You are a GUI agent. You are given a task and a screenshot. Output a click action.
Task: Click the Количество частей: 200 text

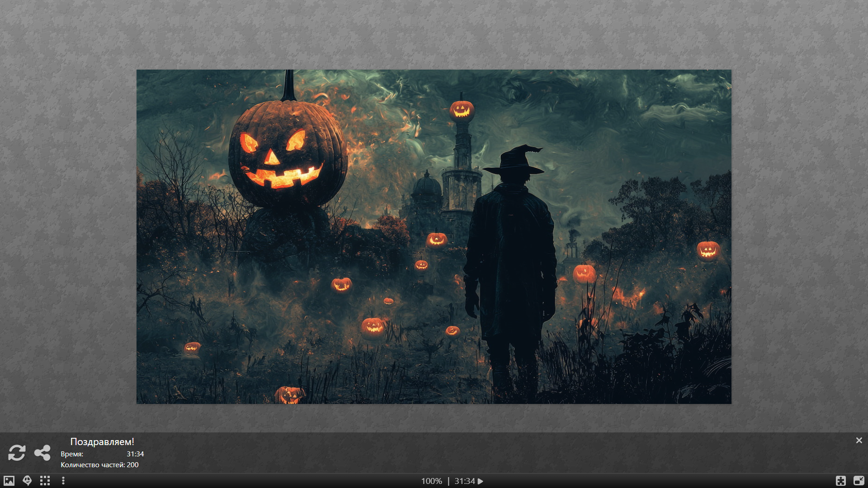(x=99, y=465)
